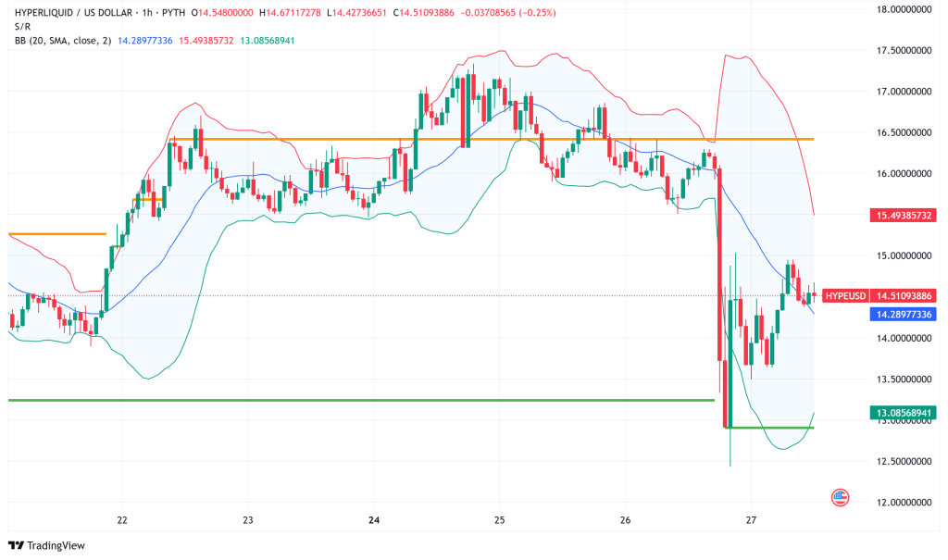Click the date label 25 on the time axis
This screenshot has height=560, width=948.
[x=499, y=520]
